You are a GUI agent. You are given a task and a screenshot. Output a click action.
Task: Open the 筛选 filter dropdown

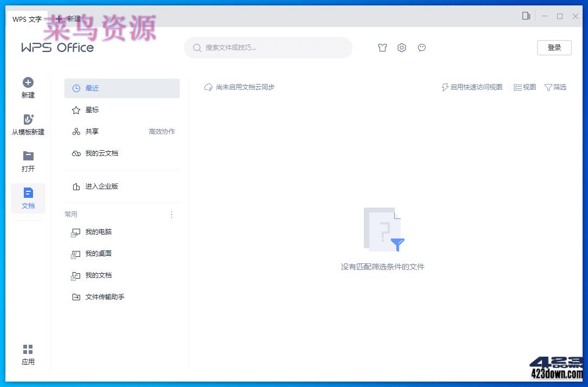click(556, 87)
